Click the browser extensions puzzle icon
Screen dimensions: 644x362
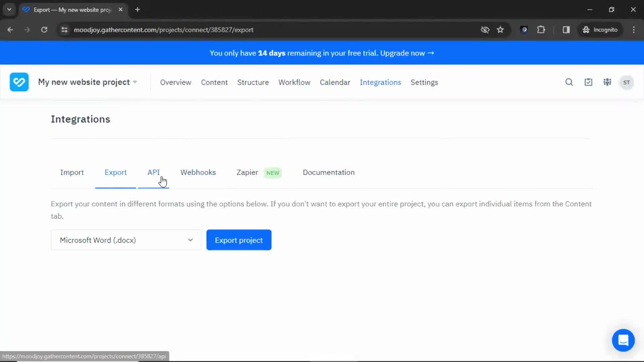pos(541,29)
